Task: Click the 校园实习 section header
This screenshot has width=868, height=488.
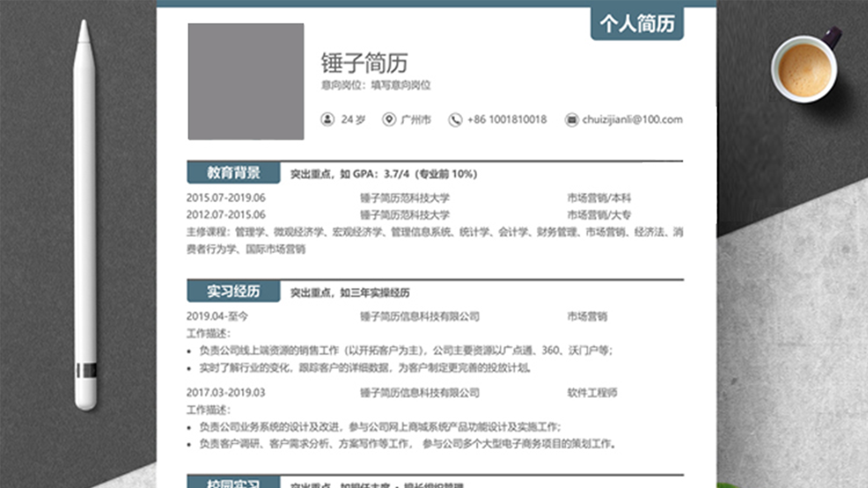Action: (x=233, y=482)
